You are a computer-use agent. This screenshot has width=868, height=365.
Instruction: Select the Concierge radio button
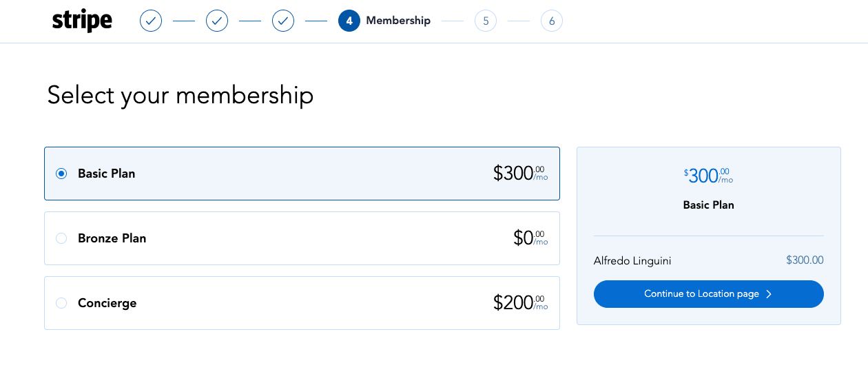tap(61, 303)
